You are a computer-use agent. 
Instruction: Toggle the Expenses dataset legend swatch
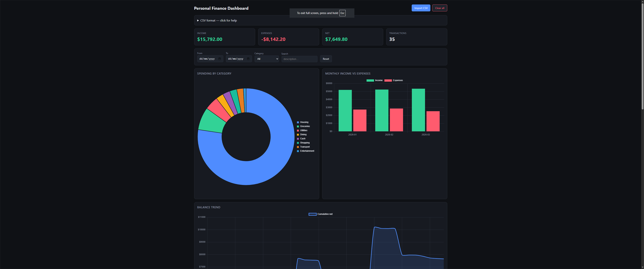(388, 80)
